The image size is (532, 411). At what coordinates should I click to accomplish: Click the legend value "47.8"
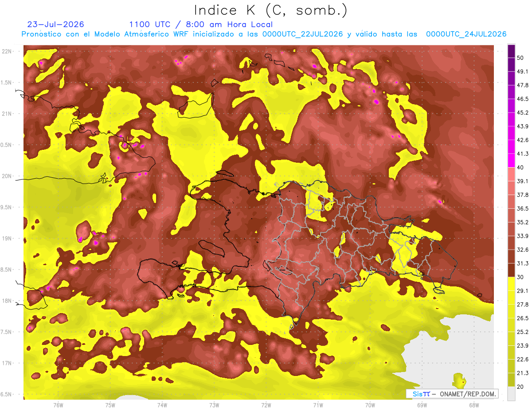point(522,85)
